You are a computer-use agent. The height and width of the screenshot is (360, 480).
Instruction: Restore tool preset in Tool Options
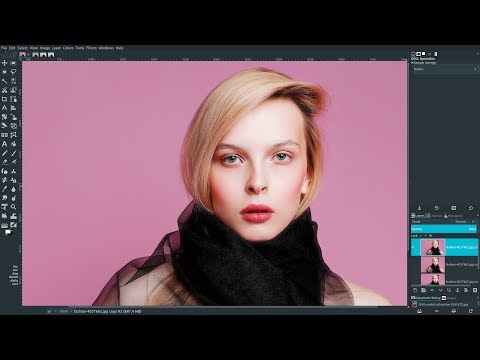437,208
